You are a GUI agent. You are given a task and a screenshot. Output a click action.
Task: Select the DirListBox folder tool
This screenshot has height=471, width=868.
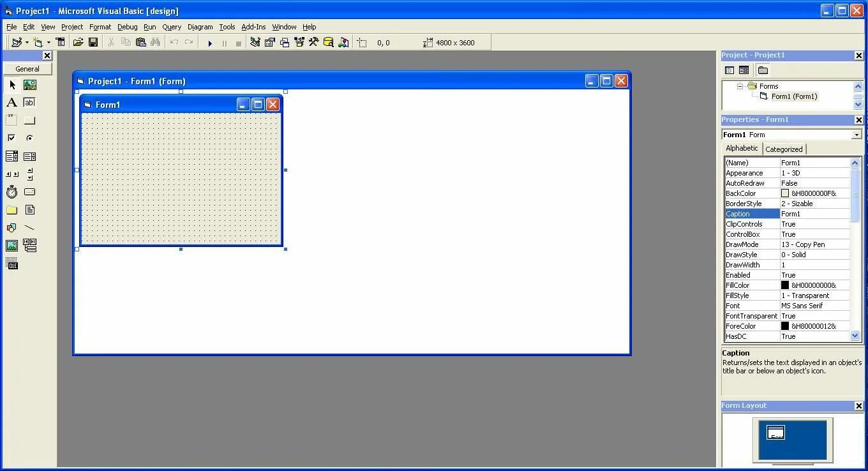(x=12, y=210)
